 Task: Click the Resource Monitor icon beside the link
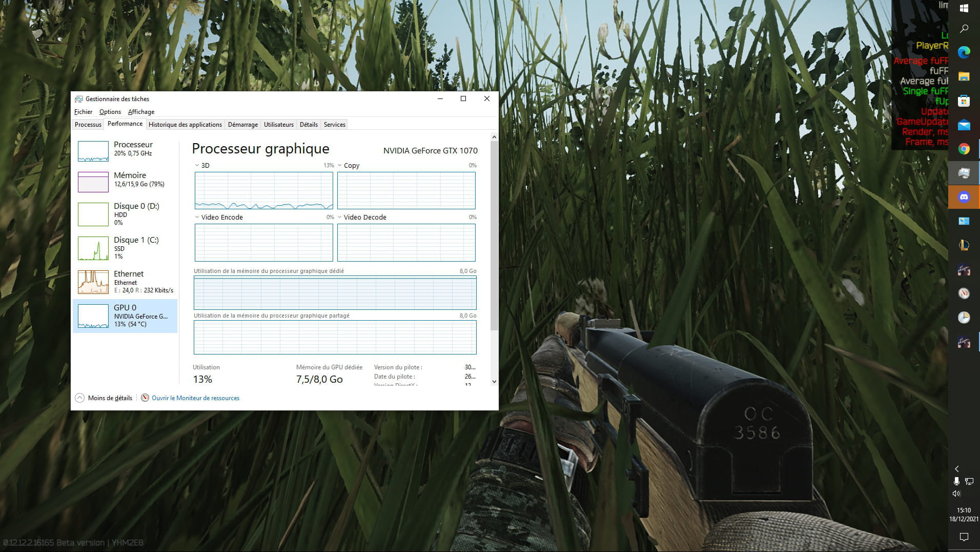[x=145, y=398]
